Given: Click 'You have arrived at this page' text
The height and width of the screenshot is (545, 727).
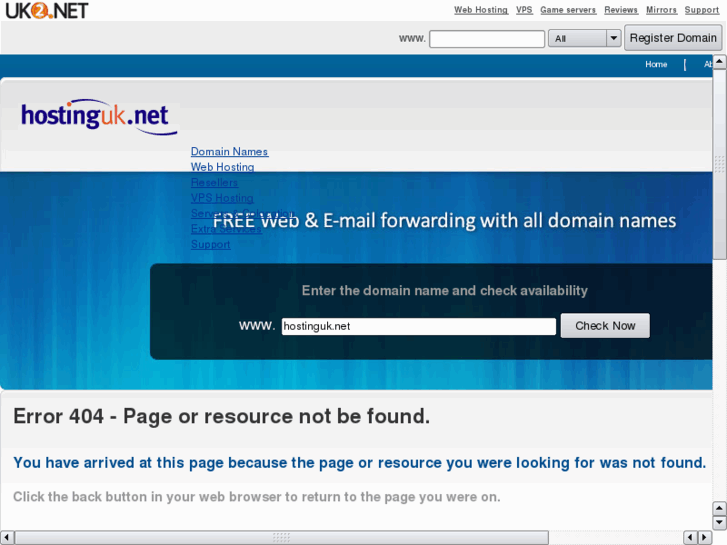Looking at the screenshot, I should [x=359, y=462].
